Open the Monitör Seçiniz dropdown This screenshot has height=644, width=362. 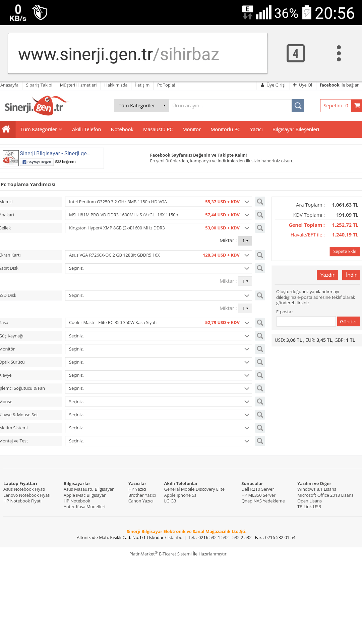[159, 349]
